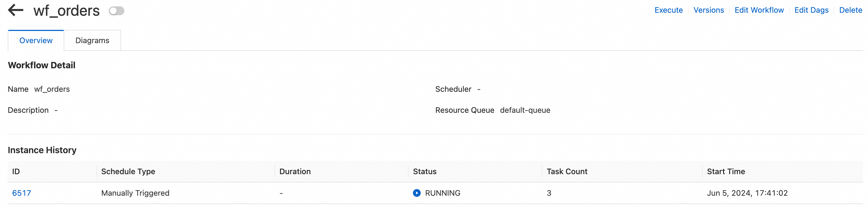Screen dimensions: 868x209
Task: Click the Manually Triggered cell
Action: point(135,193)
